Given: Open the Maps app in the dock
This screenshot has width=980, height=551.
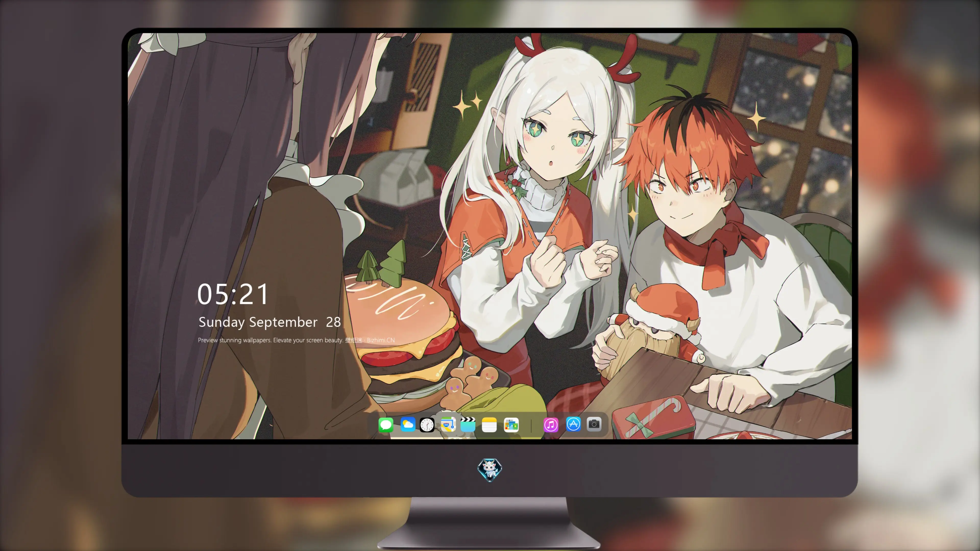Looking at the screenshot, I should pos(448,424).
